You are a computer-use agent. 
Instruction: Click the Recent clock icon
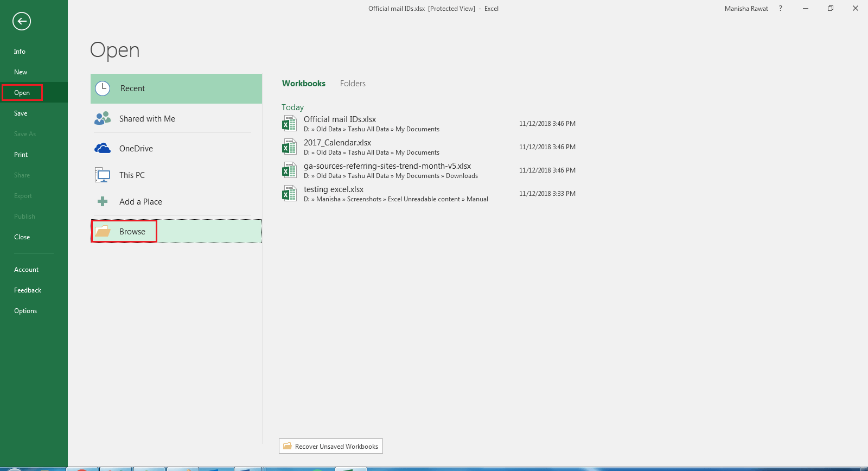point(103,88)
